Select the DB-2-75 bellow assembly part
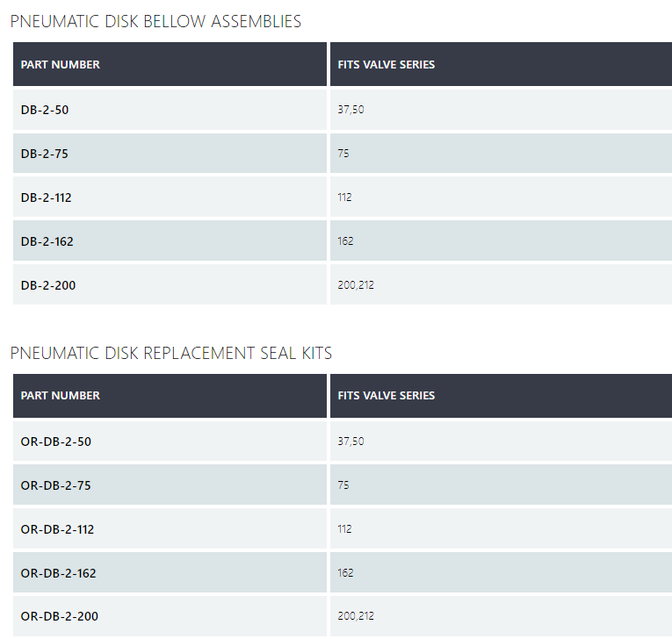This screenshot has height=639, width=672. [x=44, y=154]
